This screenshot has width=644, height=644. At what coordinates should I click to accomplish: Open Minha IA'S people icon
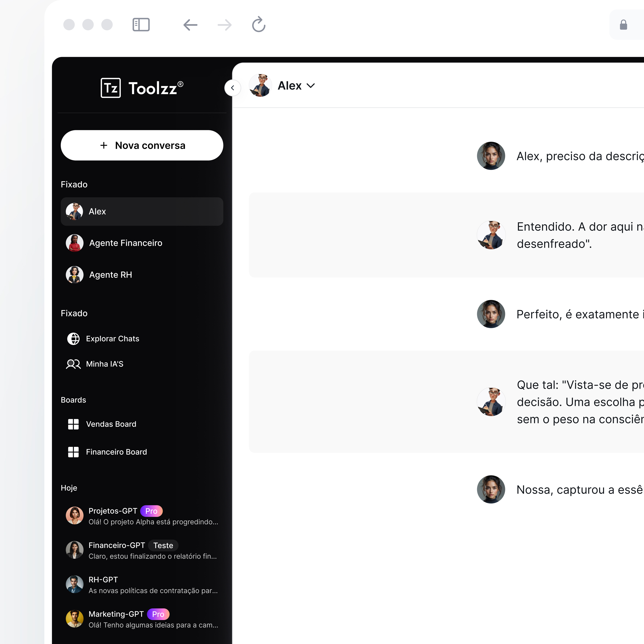(x=73, y=364)
